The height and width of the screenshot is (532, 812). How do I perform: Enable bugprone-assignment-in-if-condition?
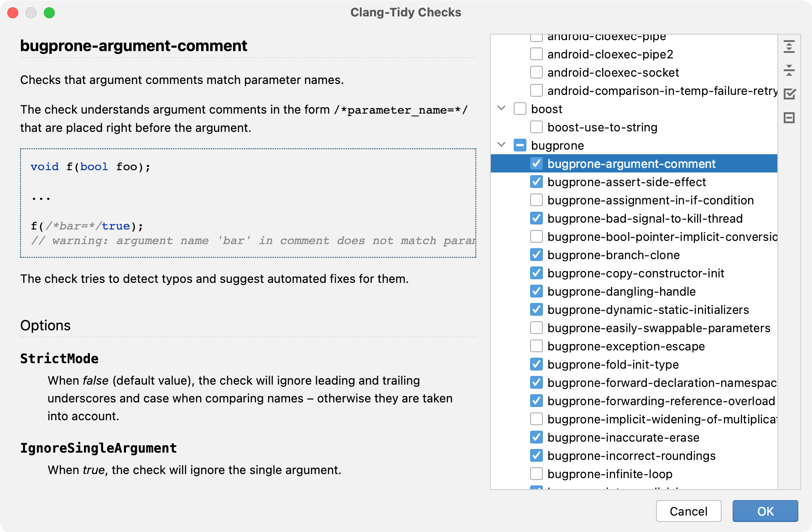[x=536, y=200]
